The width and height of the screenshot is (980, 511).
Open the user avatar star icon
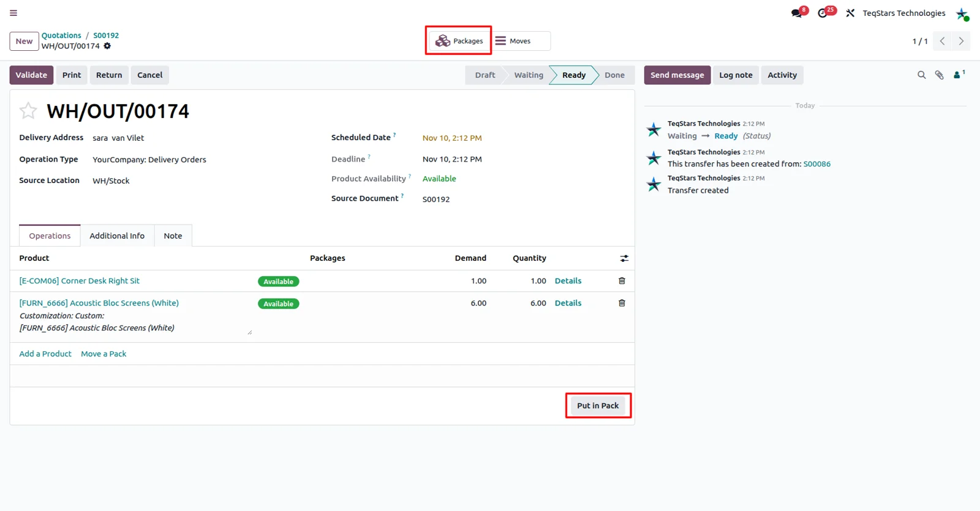click(962, 13)
